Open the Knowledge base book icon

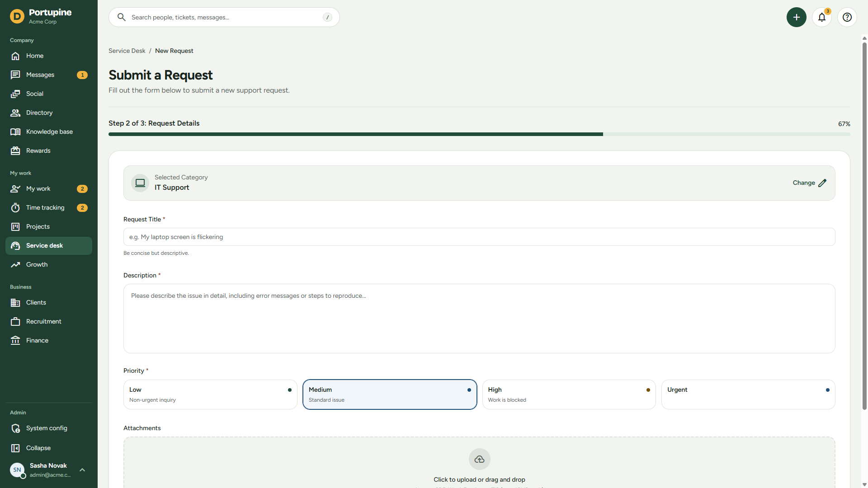tap(15, 132)
